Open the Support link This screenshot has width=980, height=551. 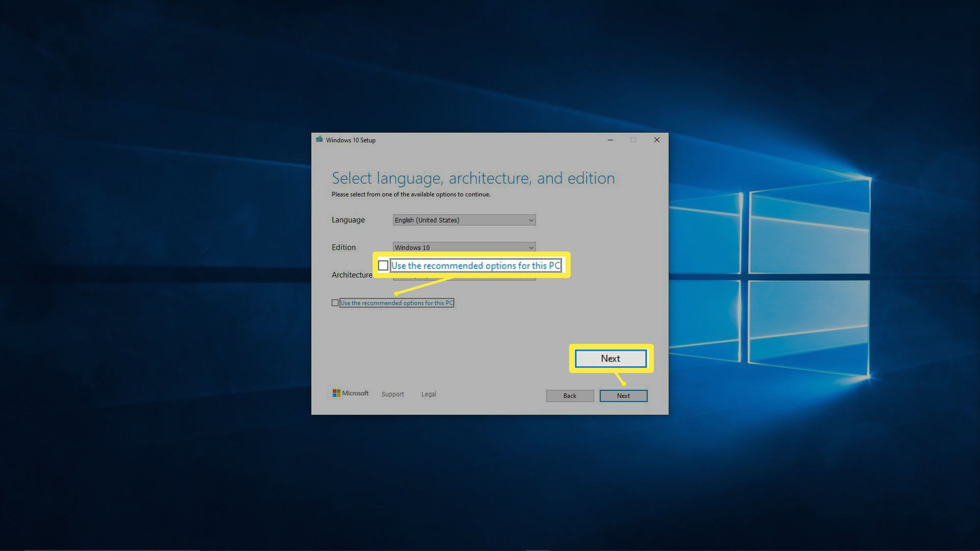click(x=393, y=394)
